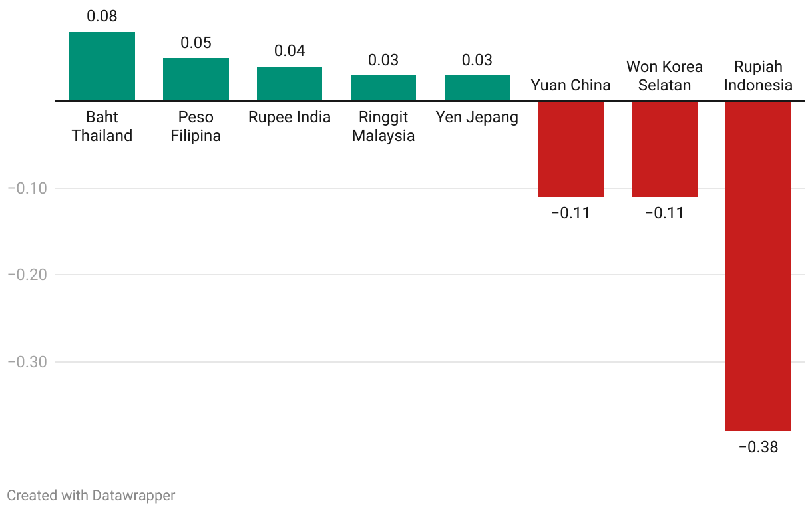Screen dimensions: 812x511
Task: Select the Ringgit Malaysia green bar
Action: [383, 88]
